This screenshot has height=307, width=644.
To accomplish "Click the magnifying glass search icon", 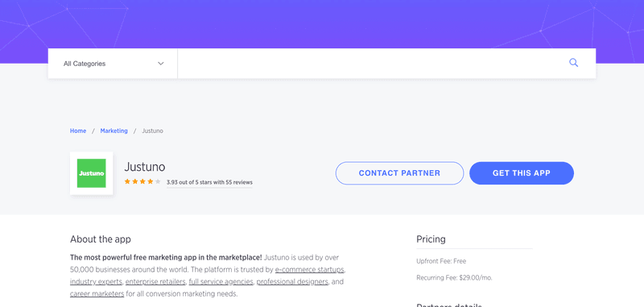I will coord(573,63).
